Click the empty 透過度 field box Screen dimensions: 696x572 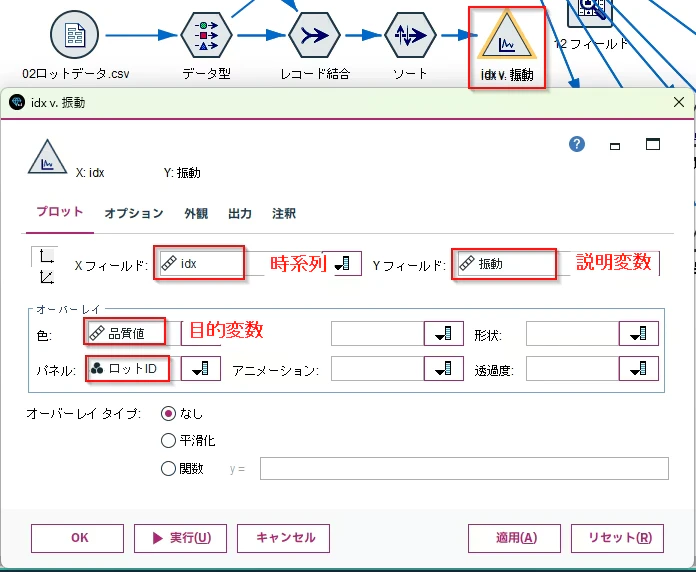pos(573,369)
